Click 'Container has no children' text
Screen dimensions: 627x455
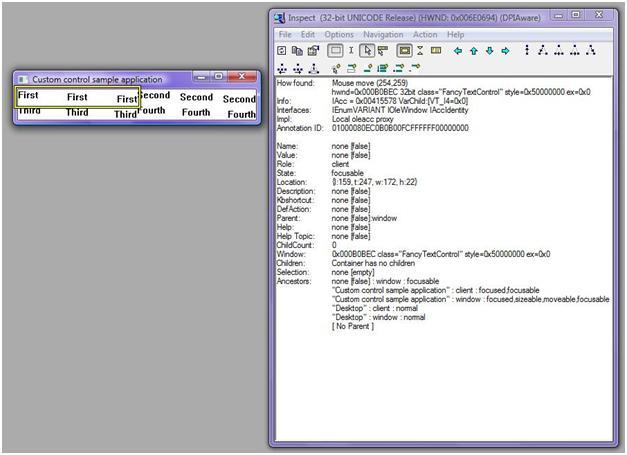(373, 263)
